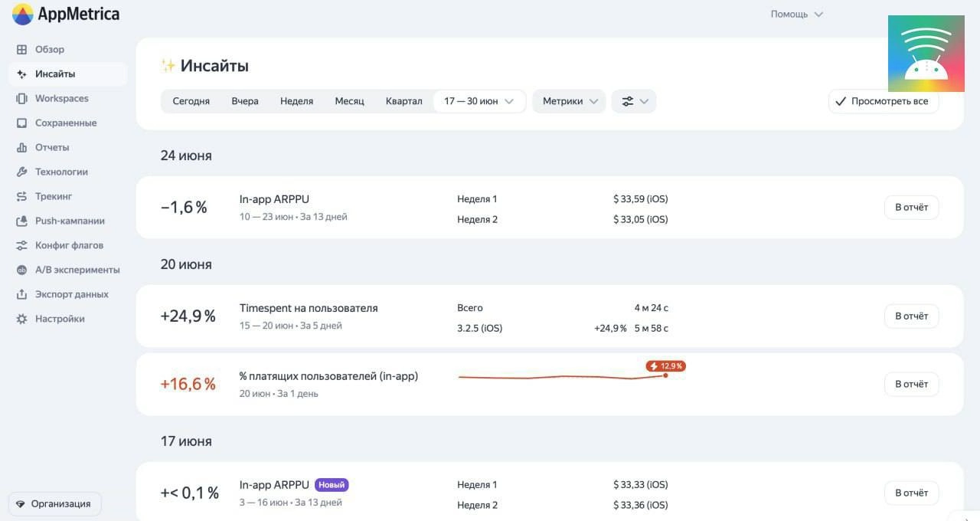Expand the 17 — 30 июн date dropdown
This screenshot has height=521, width=980.
pos(479,101)
